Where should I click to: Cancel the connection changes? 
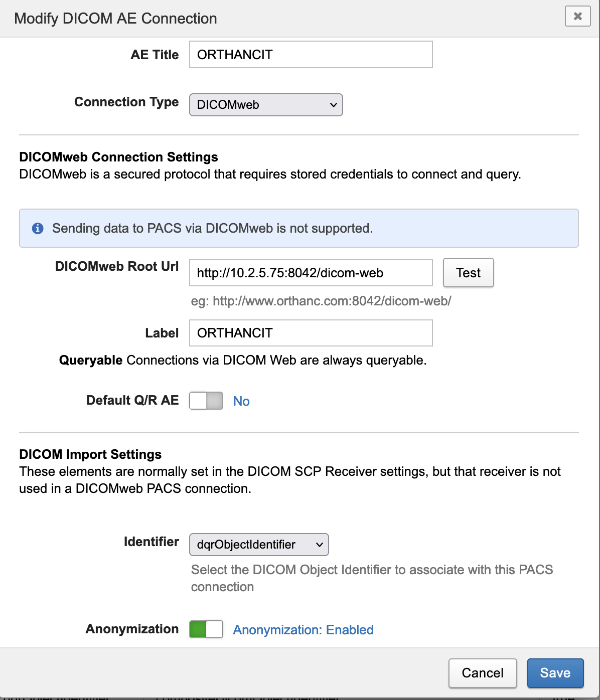(x=482, y=673)
